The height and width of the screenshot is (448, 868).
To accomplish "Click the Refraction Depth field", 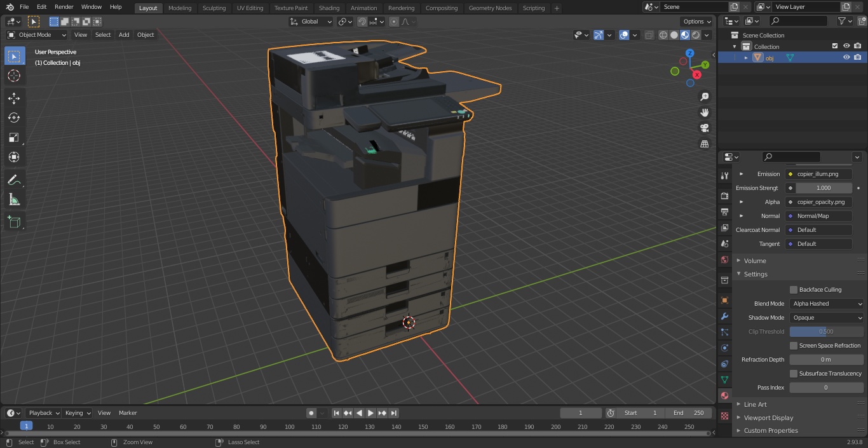I will click(x=827, y=360).
